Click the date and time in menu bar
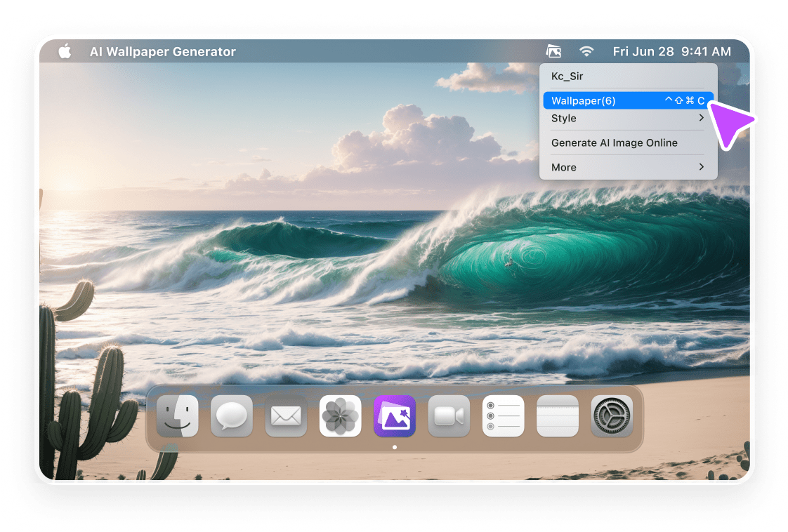This screenshot has width=788, height=532. pos(674,51)
